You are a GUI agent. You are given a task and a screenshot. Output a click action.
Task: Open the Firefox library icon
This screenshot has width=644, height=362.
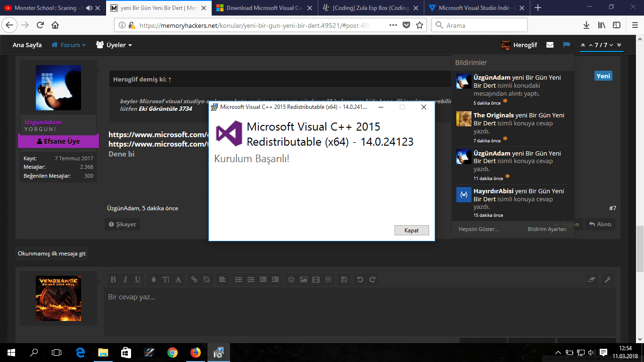pyautogui.click(x=602, y=25)
